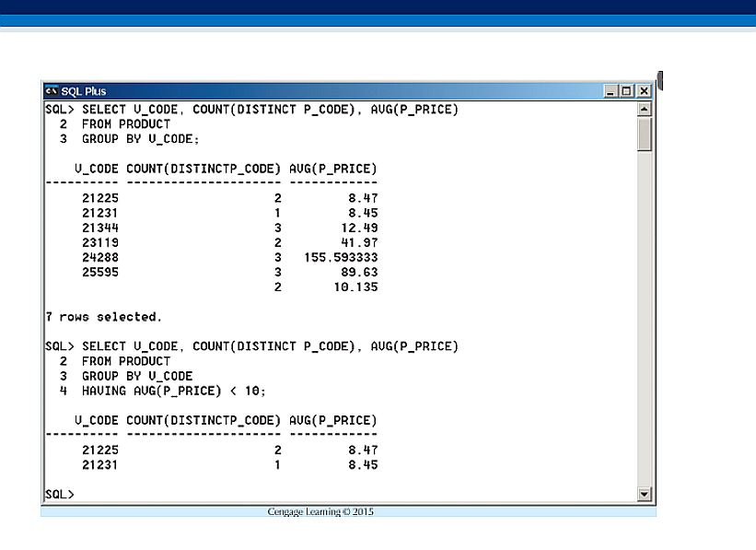Click the 155.593333 average price value
Image resolution: width=756 pixels, height=550 pixels.
[340, 257]
